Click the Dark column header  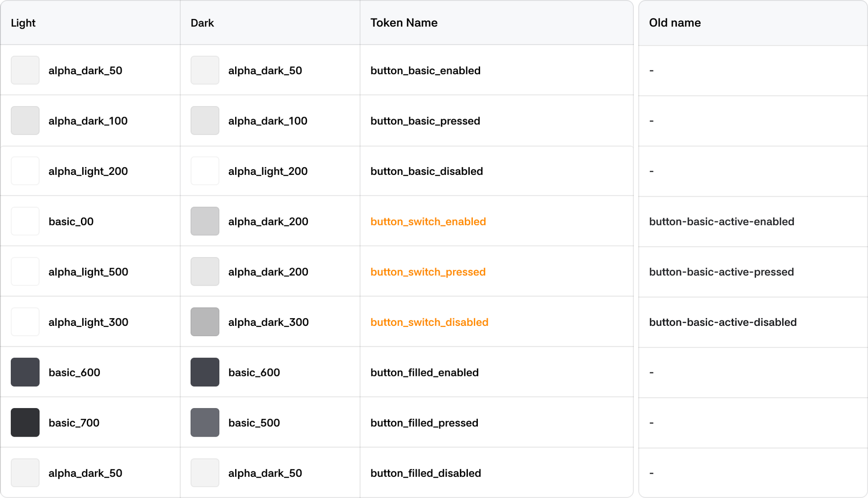click(202, 23)
